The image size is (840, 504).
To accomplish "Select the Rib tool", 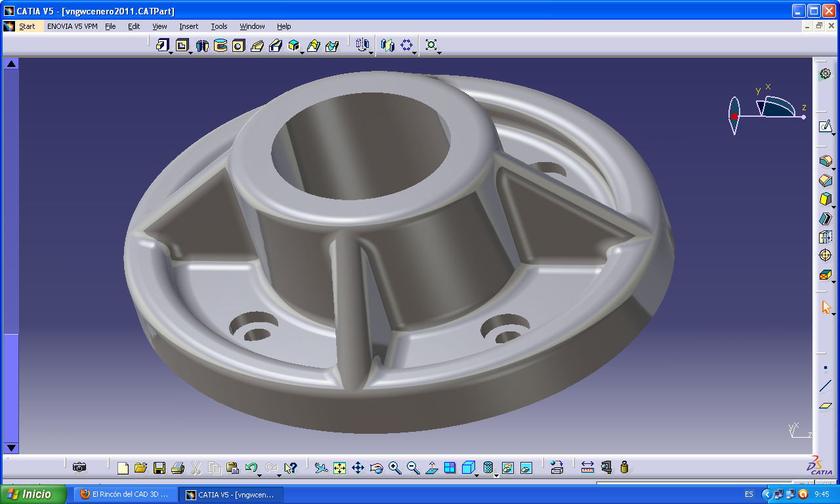I will (257, 45).
